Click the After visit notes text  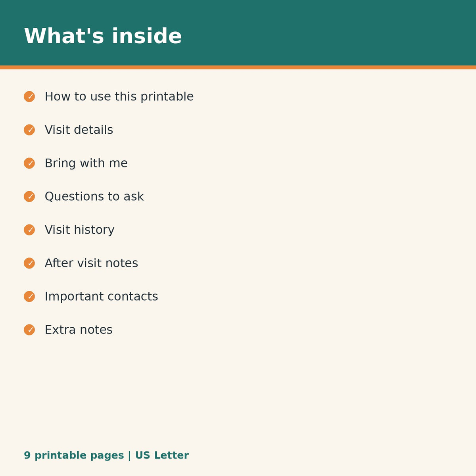pos(91,263)
